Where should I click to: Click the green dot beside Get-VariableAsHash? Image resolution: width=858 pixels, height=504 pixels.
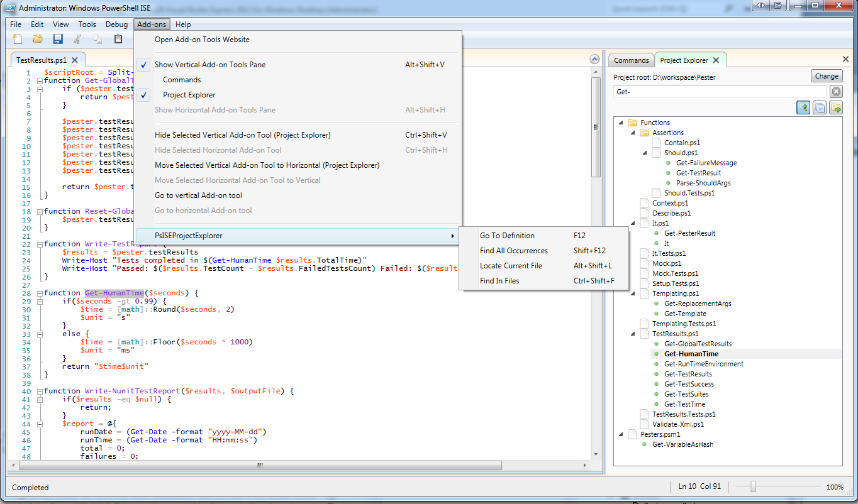(645, 444)
